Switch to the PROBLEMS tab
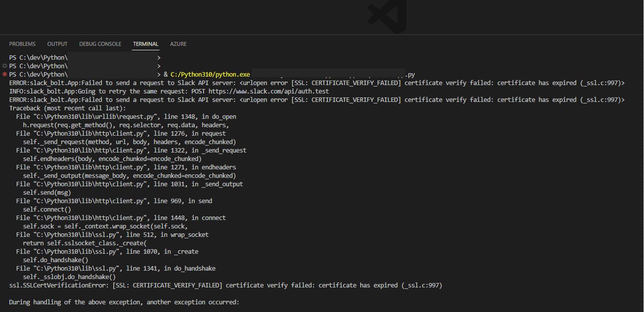 pos(22,44)
